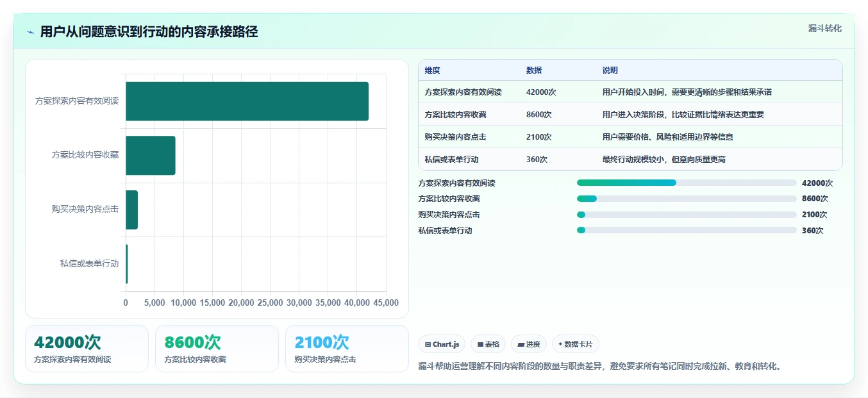
Task: Click the 数据 column header
Action: 534,70
